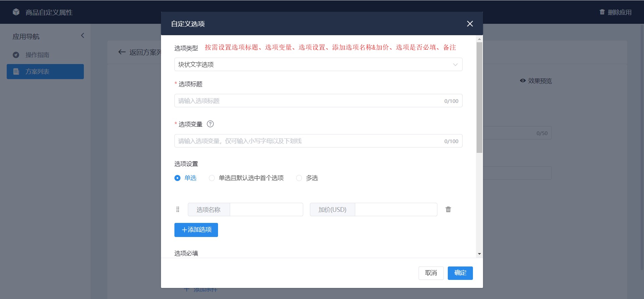Click the trash icon beside 删除应用
The width and height of the screenshot is (644, 299).
[602, 12]
